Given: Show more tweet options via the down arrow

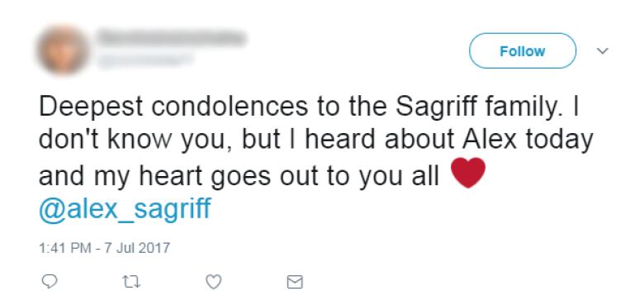Looking at the screenshot, I should [x=602, y=51].
